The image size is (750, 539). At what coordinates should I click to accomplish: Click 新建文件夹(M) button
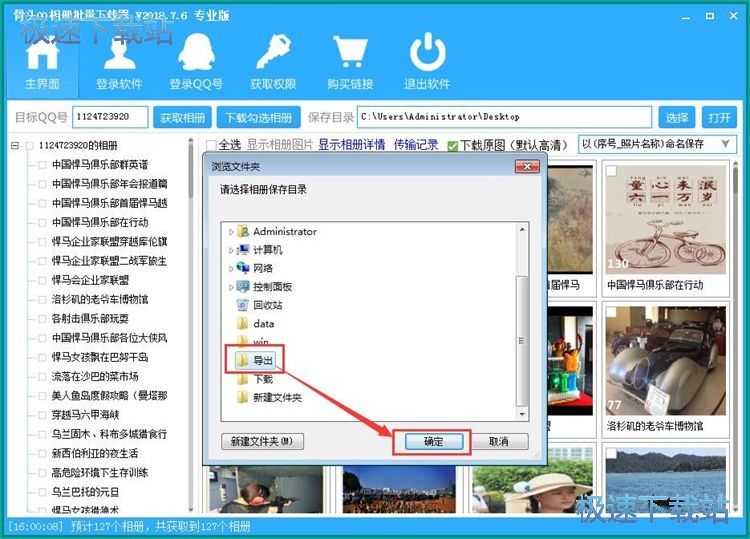(x=262, y=441)
